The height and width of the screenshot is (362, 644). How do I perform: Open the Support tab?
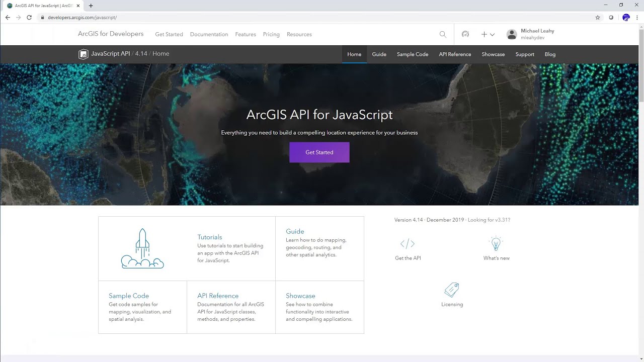525,54
